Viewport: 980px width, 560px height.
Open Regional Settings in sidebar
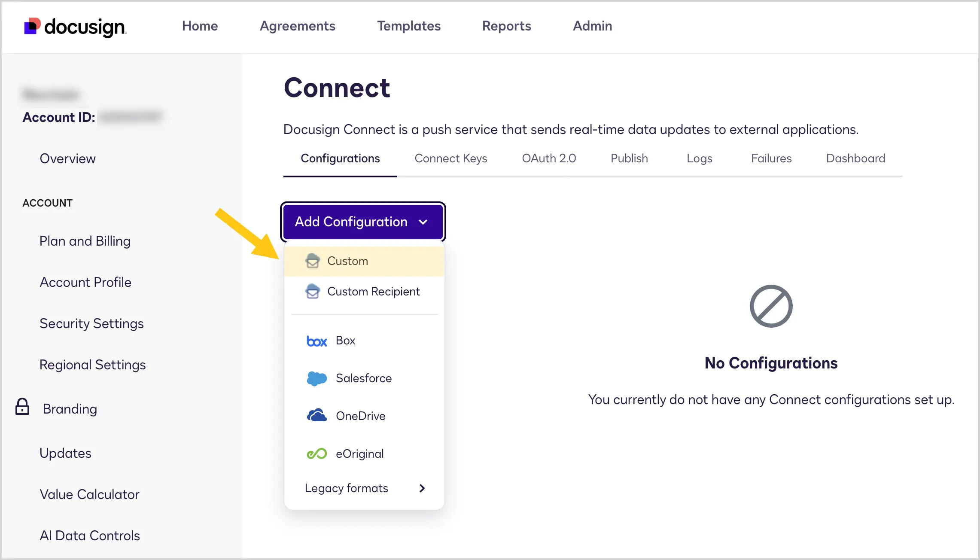point(93,365)
